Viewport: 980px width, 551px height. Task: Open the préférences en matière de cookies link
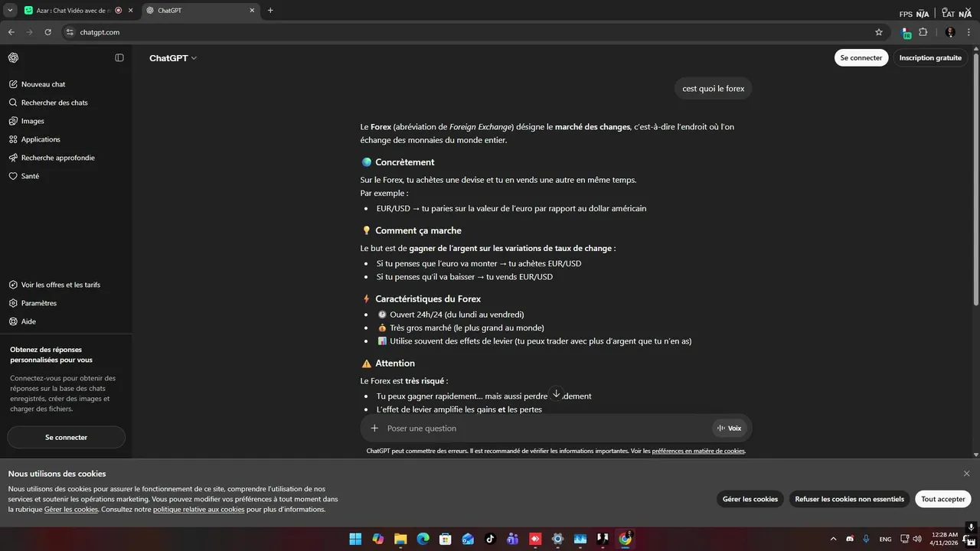click(x=698, y=452)
